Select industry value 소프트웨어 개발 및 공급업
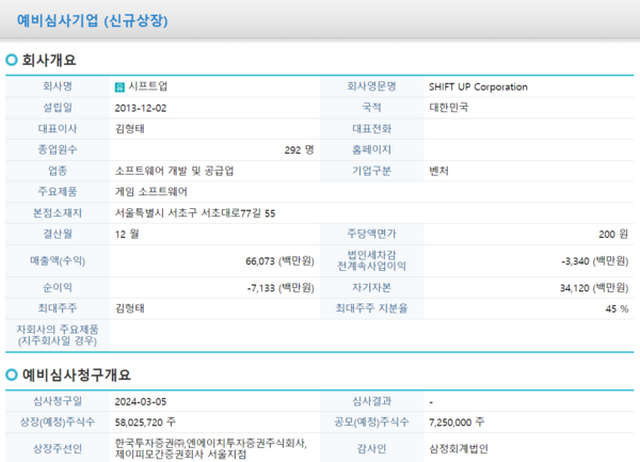 coord(174,171)
